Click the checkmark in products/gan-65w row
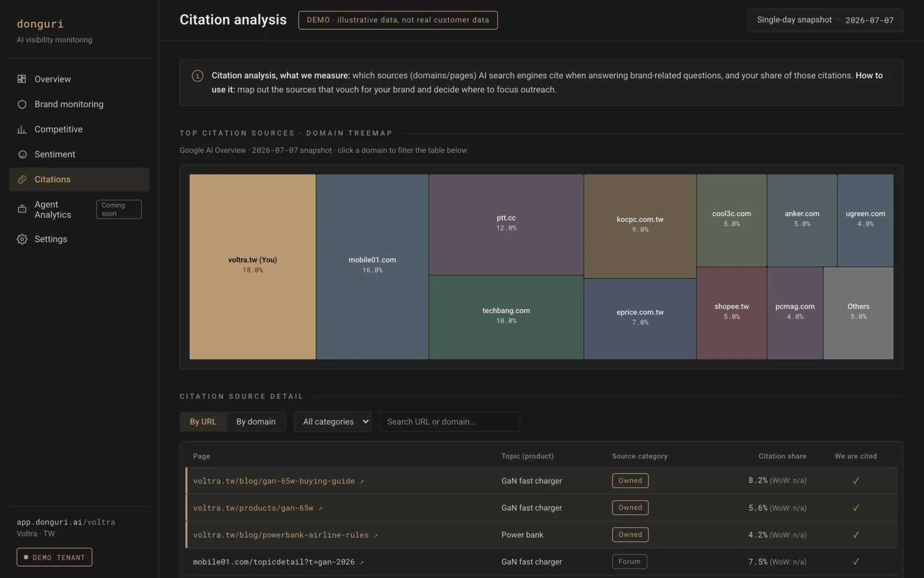The height and width of the screenshot is (578, 924). click(x=856, y=508)
